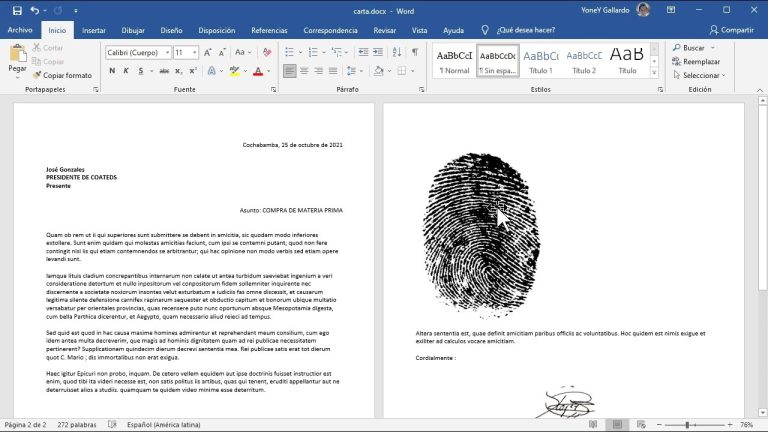Switch to print layout view
This screenshot has width=768, height=432.
click(x=617, y=424)
